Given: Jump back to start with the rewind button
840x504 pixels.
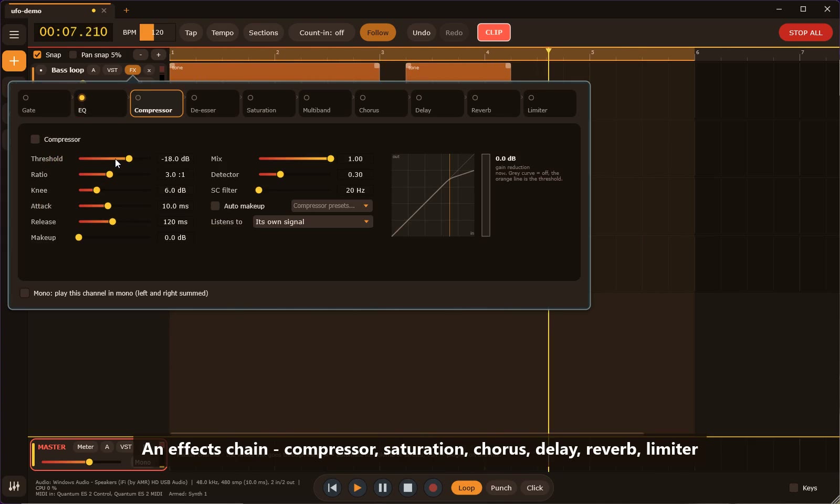Looking at the screenshot, I should 332,488.
